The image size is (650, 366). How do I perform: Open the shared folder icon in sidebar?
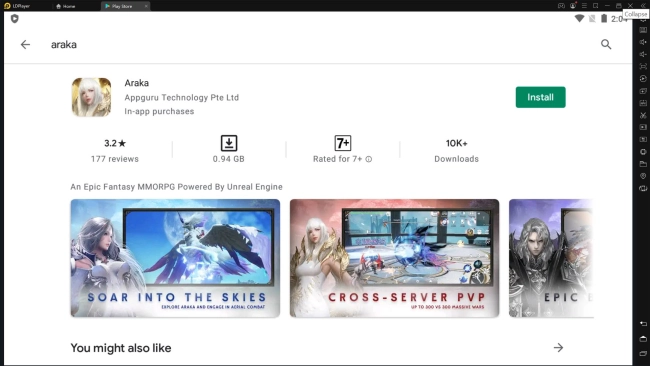[x=643, y=164]
